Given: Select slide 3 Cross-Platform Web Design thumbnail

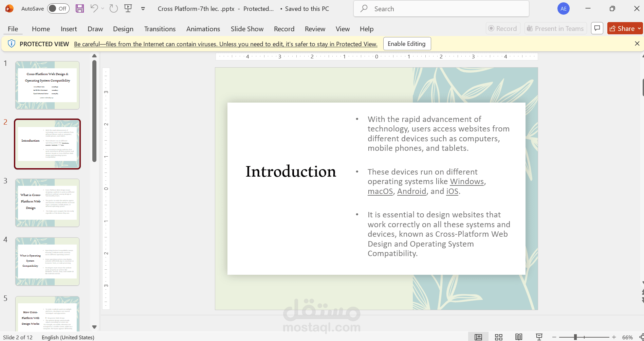Looking at the screenshot, I should point(47,203).
